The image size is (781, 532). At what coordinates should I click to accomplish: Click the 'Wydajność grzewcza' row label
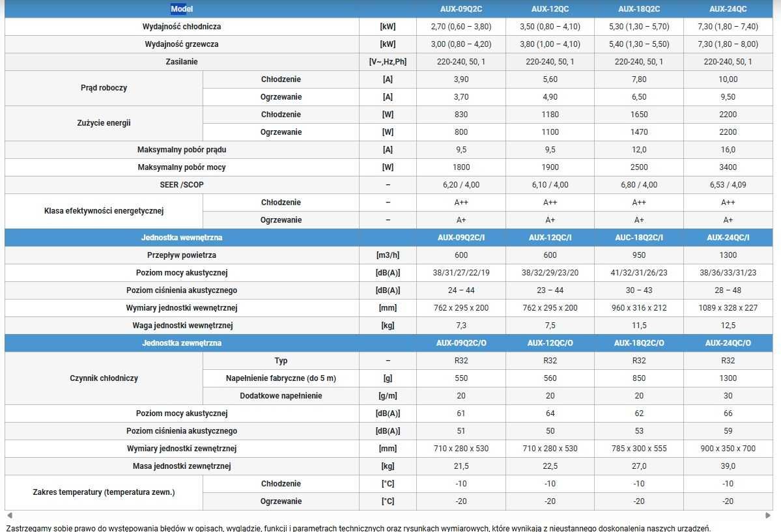pyautogui.click(x=182, y=44)
